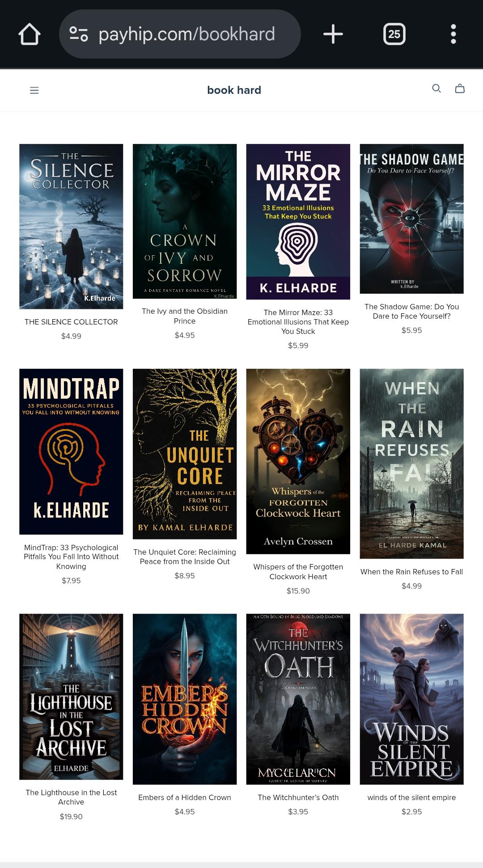Select The Shadow Game title link

click(411, 312)
